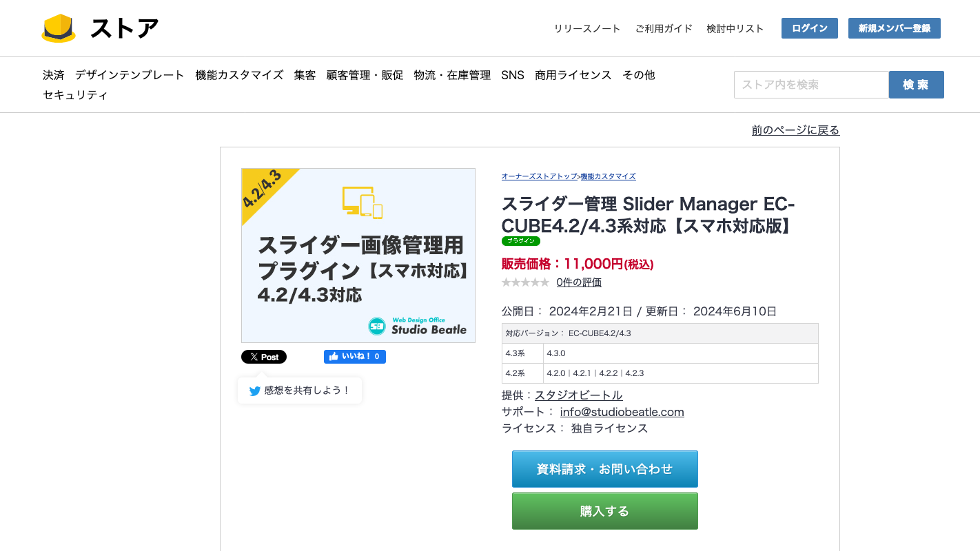This screenshot has width=980, height=551.
Task: Click the ログイン button
Action: click(809, 28)
